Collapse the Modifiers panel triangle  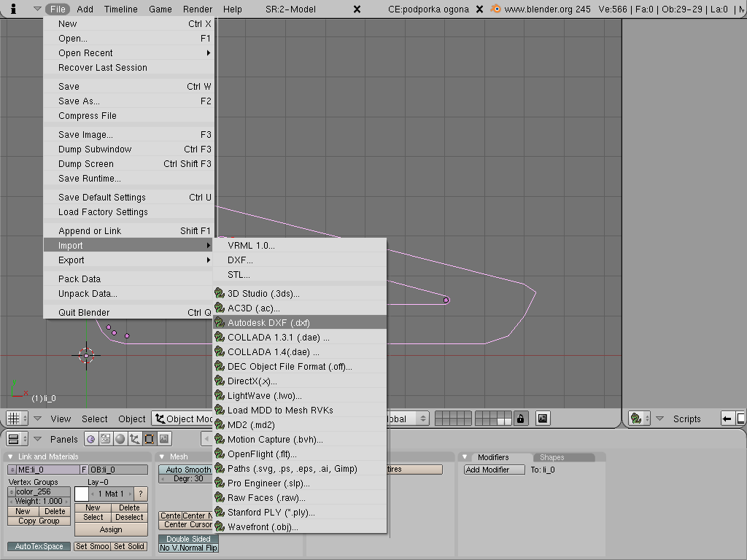(465, 457)
